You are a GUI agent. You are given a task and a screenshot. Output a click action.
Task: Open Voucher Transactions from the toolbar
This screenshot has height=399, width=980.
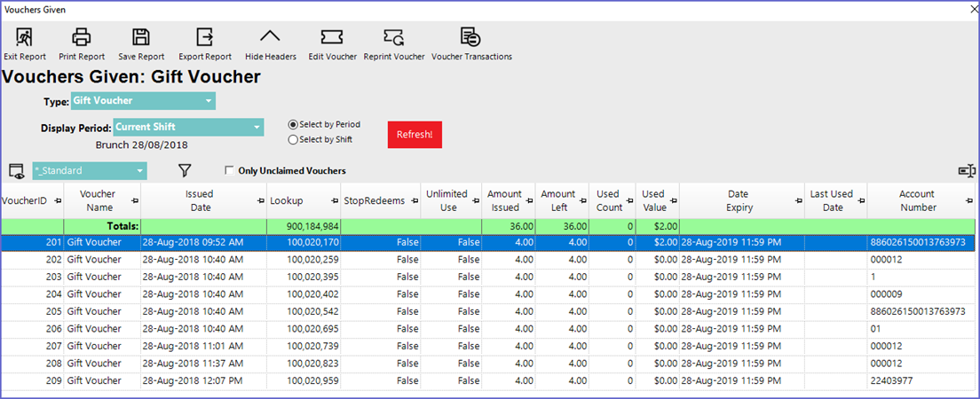pyautogui.click(x=471, y=37)
